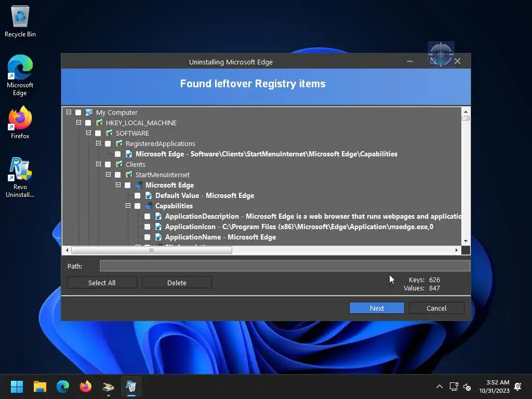Collapse the My Computer tree node
This screenshot has width=532, height=399.
tap(69, 112)
